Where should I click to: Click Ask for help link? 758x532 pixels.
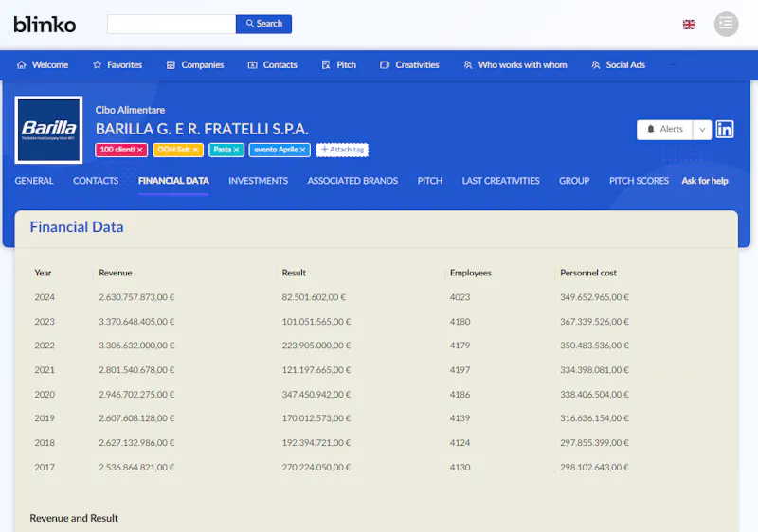click(x=705, y=181)
